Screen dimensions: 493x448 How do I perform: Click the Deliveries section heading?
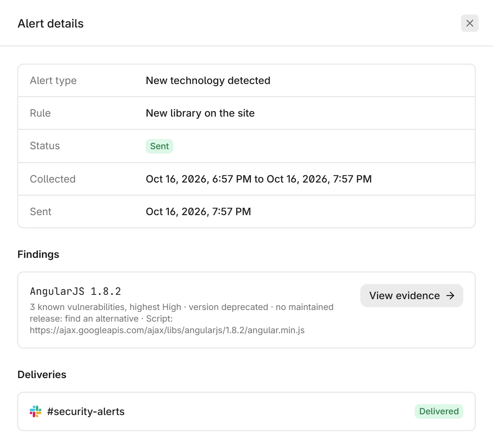[42, 374]
